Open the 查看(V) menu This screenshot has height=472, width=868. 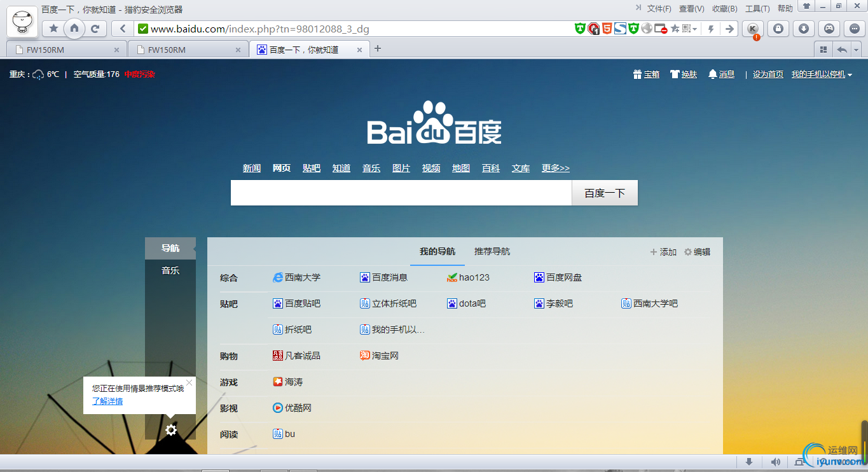692,8
